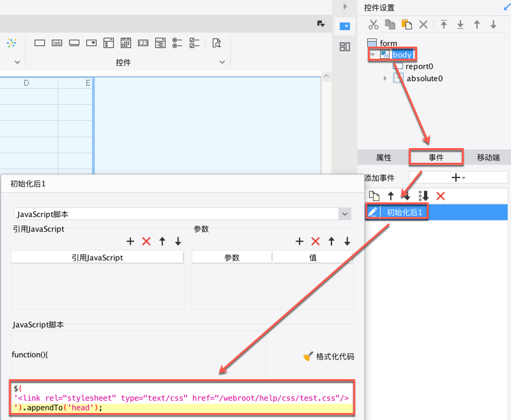Image resolution: width=511 pixels, height=420 pixels.
Task: Delete widget with the gray X icon
Action: [x=423, y=24]
